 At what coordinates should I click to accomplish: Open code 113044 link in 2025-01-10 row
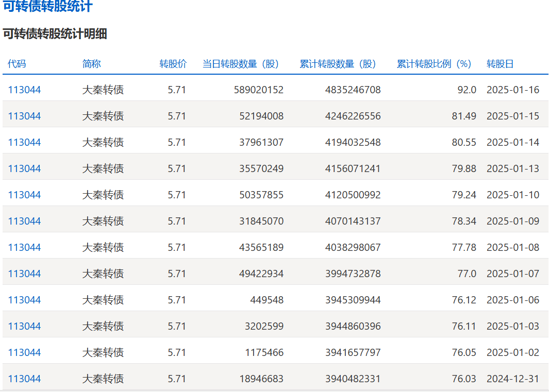[x=24, y=195]
